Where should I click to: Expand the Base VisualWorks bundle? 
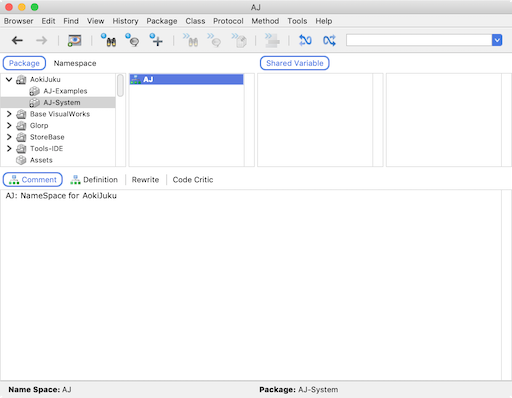9,114
